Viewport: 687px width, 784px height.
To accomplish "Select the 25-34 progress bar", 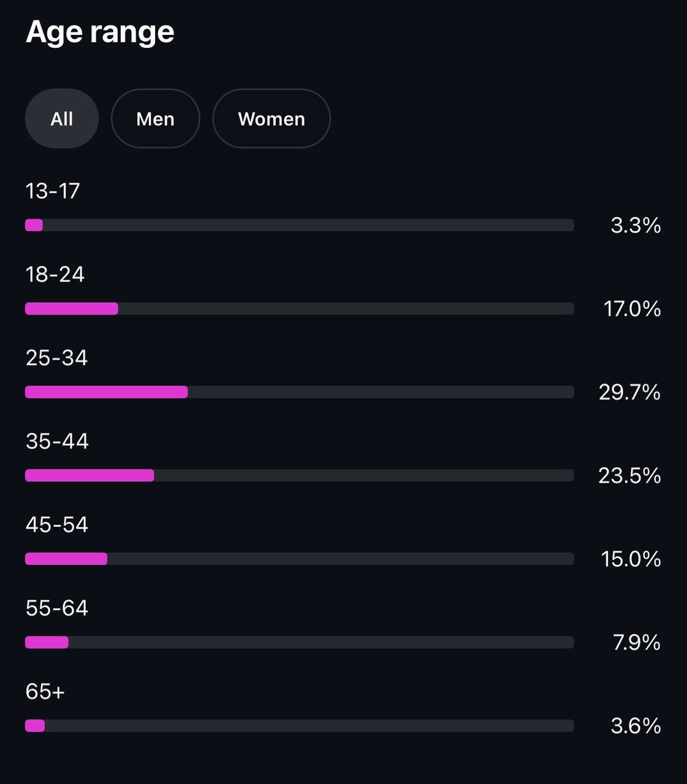I will tap(299, 392).
